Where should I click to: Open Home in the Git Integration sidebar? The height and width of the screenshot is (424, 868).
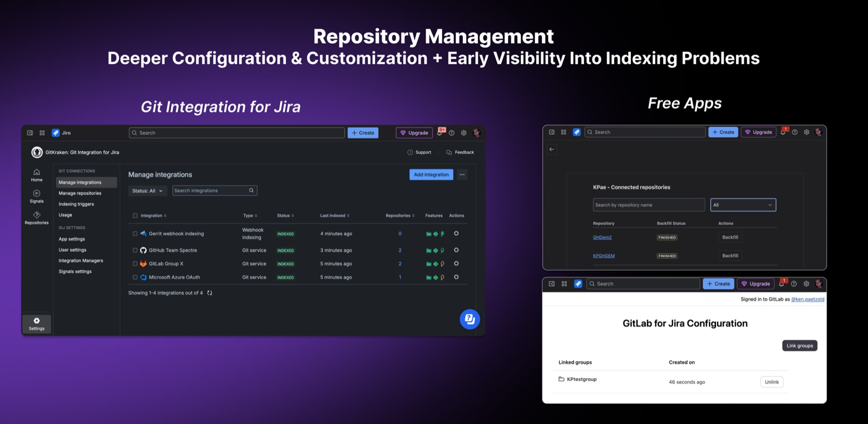37,175
